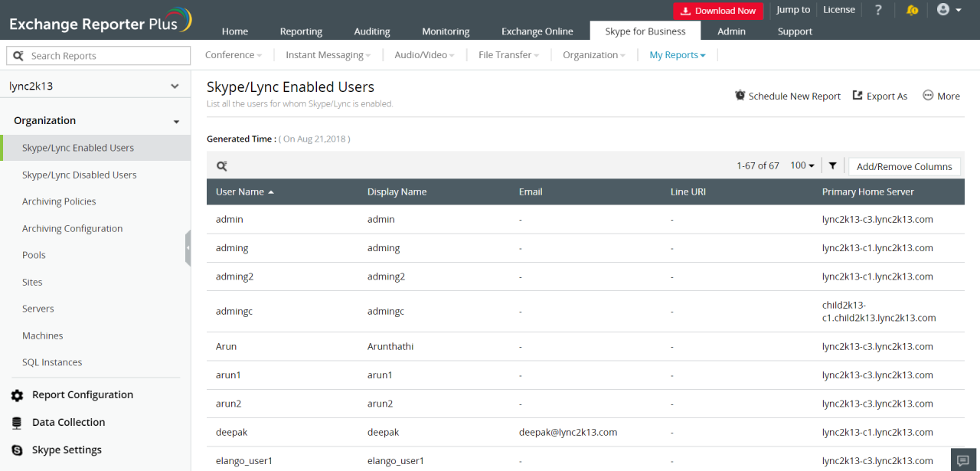Viewport: 980px width, 471px height.
Task: Open the SQL Instances report
Action: point(52,362)
